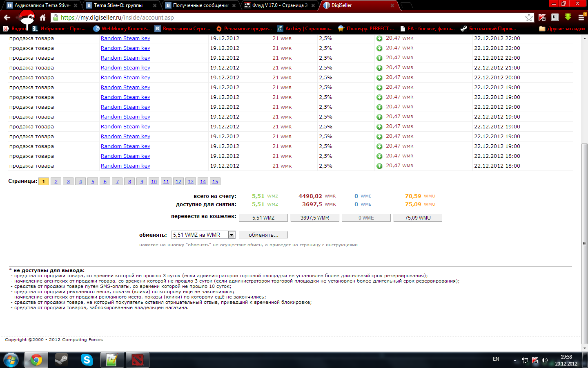This screenshot has width=588, height=368.
Task: Open the EA - боевые, фанта bookmark
Action: [427, 29]
